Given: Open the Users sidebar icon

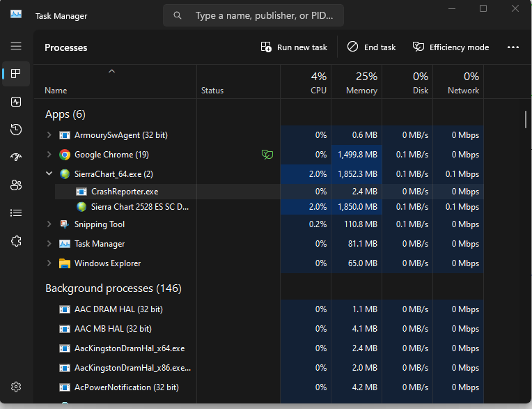Looking at the screenshot, I should click(x=16, y=185).
